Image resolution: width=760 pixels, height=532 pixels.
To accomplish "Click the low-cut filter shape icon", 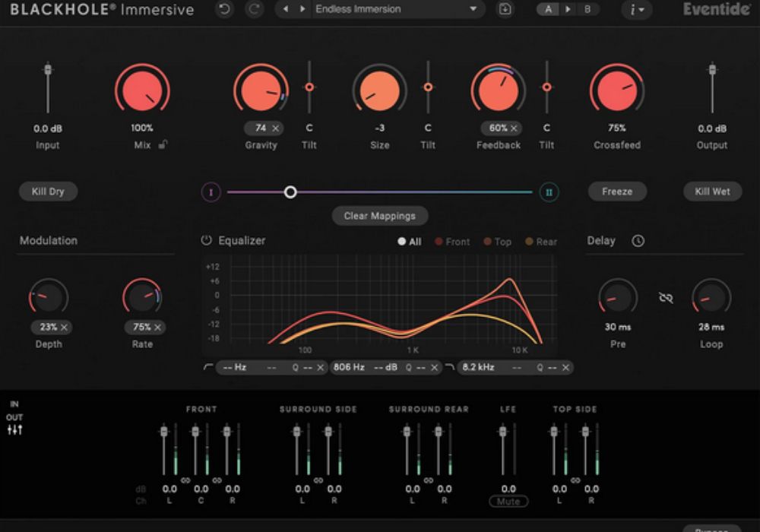I will click(x=208, y=367).
